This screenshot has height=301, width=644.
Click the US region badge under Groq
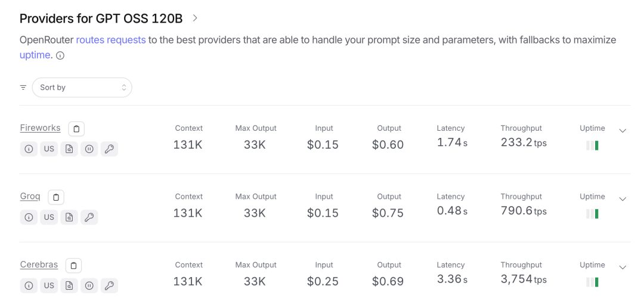[x=49, y=217]
